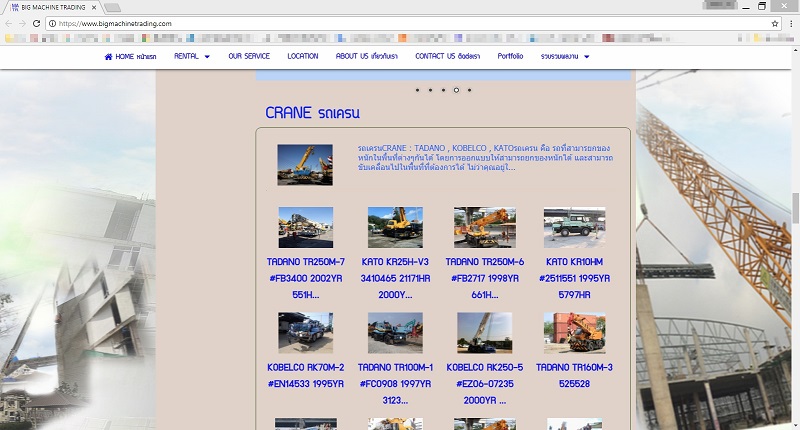This screenshot has width=800, height=430.
Task: Open ABOUT US menu item
Action: [x=366, y=56]
